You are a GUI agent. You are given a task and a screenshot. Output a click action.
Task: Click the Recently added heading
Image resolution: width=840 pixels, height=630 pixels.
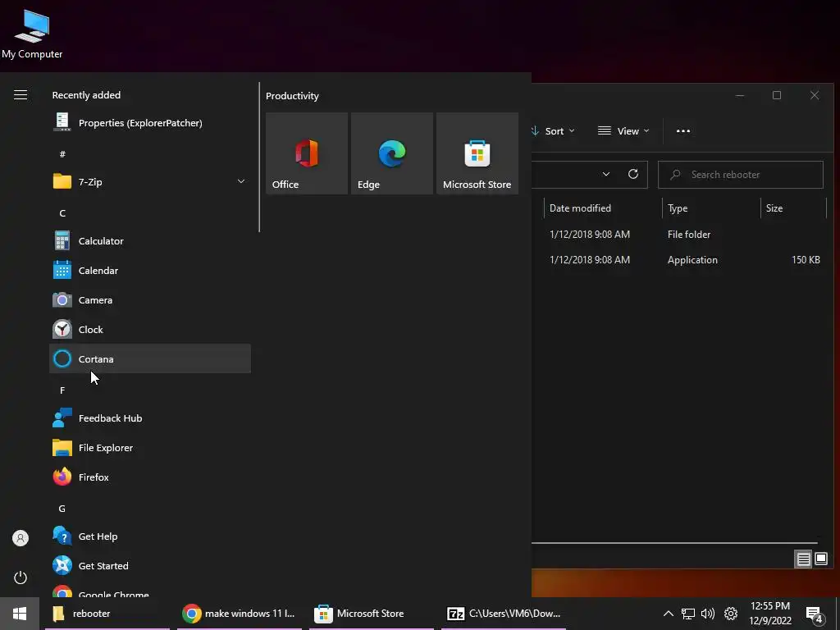coord(86,95)
